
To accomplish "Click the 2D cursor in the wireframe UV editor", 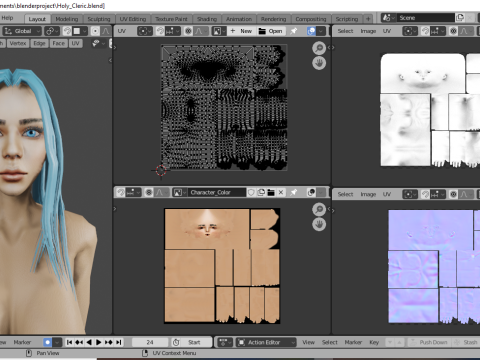I will tap(161, 170).
